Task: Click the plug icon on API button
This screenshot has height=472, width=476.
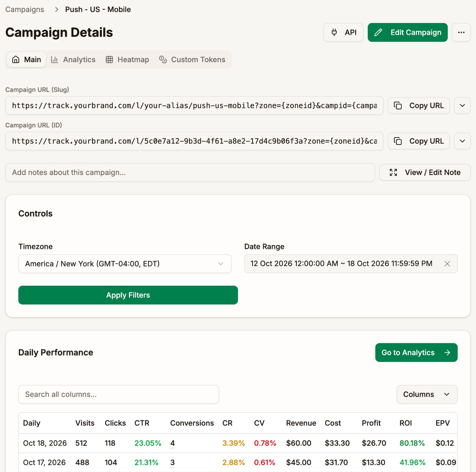Action: coord(334,33)
